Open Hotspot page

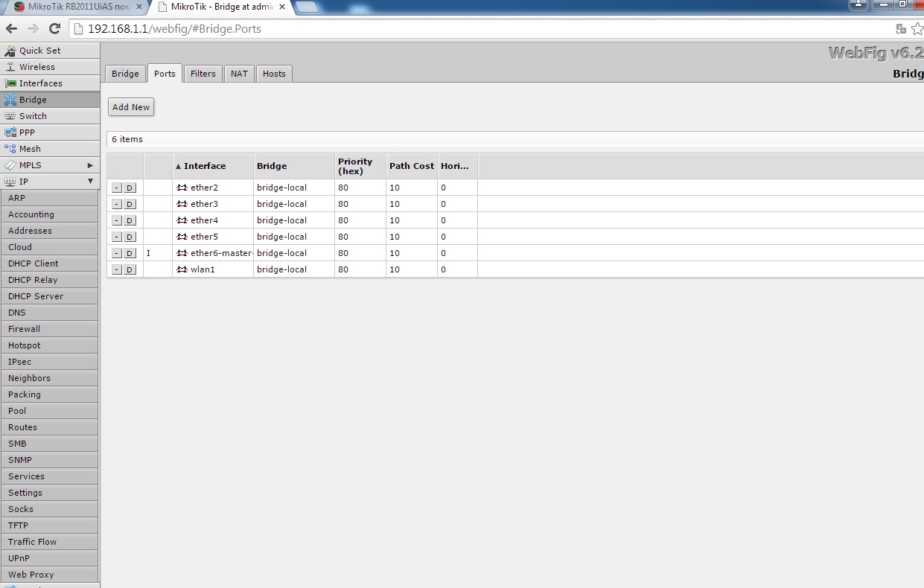(x=49, y=345)
